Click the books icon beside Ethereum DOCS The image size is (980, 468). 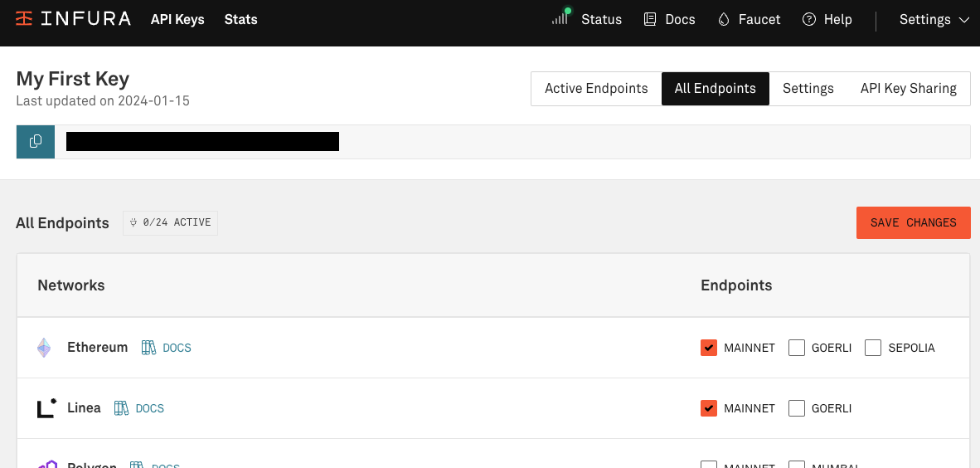click(x=148, y=348)
